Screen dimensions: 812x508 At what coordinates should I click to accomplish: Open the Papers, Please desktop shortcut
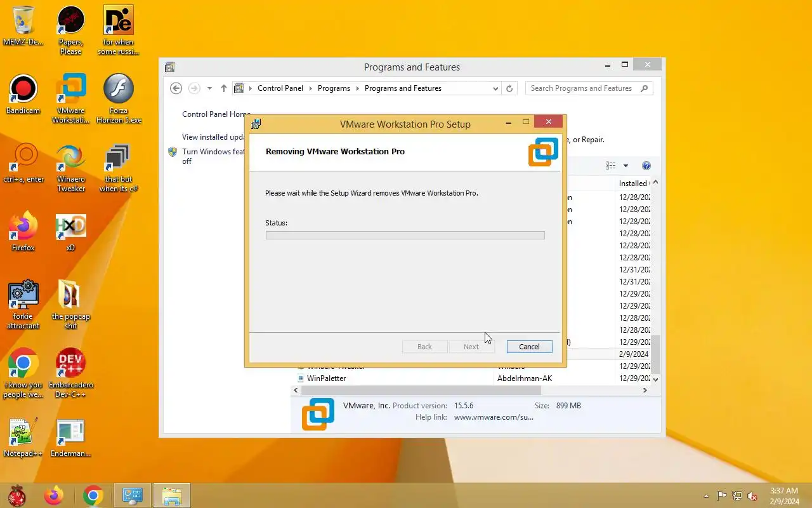[x=70, y=31]
